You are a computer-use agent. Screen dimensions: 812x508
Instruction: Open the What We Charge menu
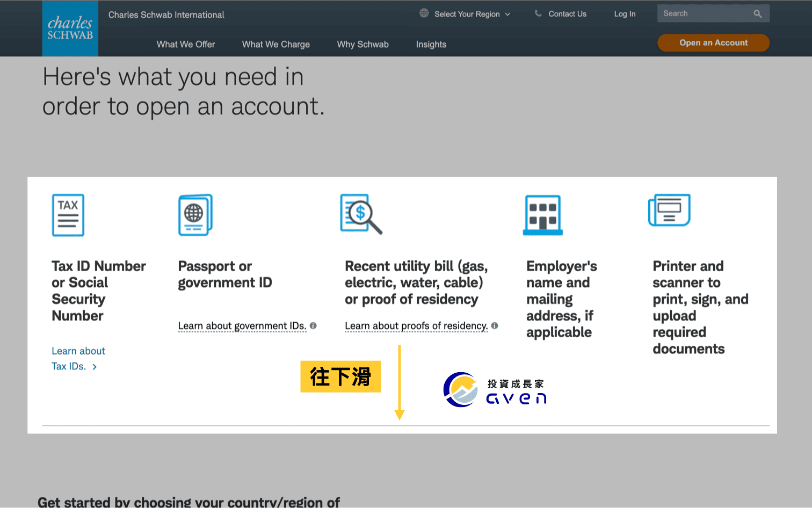pyautogui.click(x=275, y=45)
